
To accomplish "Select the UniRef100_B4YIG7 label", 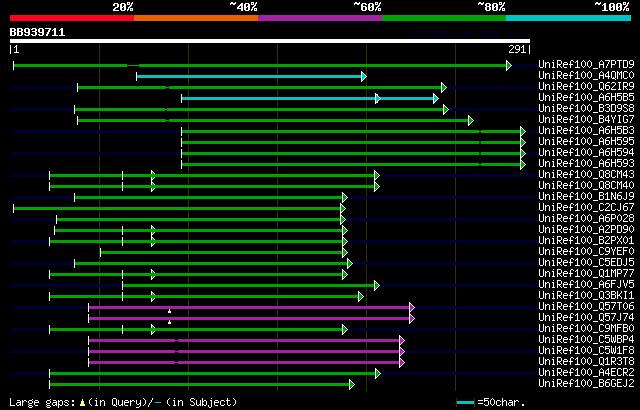I will pos(586,120).
